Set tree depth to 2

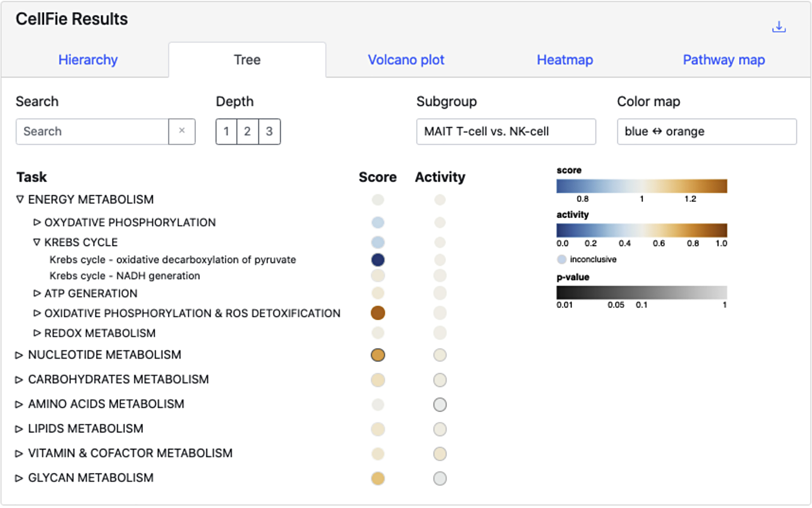[x=247, y=131]
